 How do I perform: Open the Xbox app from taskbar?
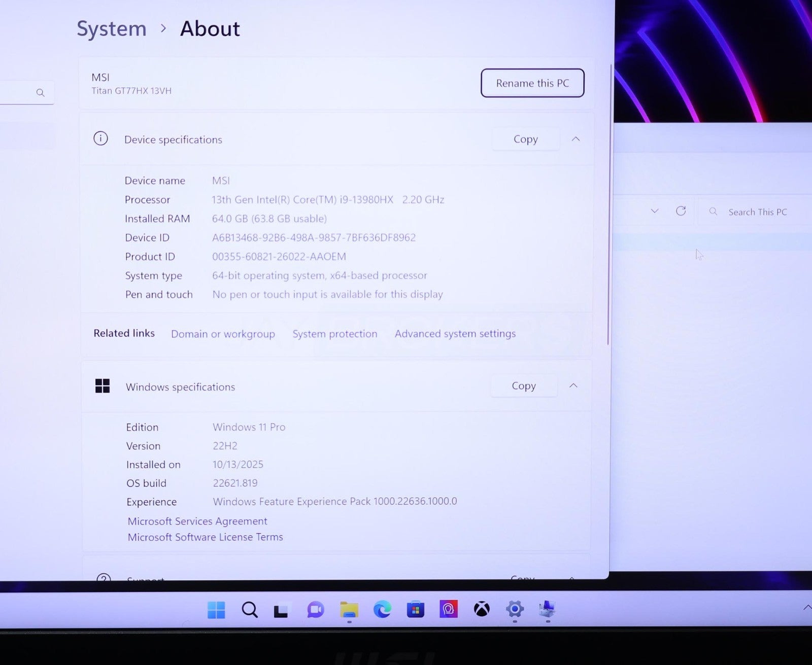(x=482, y=609)
